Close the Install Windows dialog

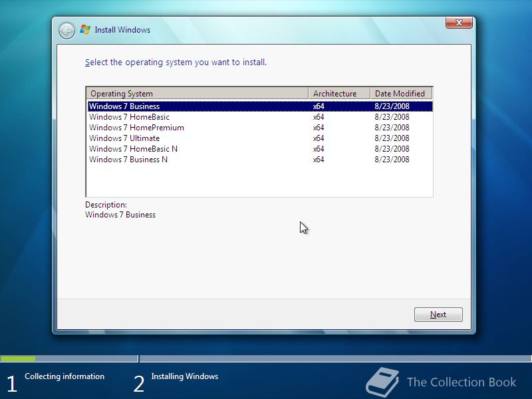click(x=459, y=23)
